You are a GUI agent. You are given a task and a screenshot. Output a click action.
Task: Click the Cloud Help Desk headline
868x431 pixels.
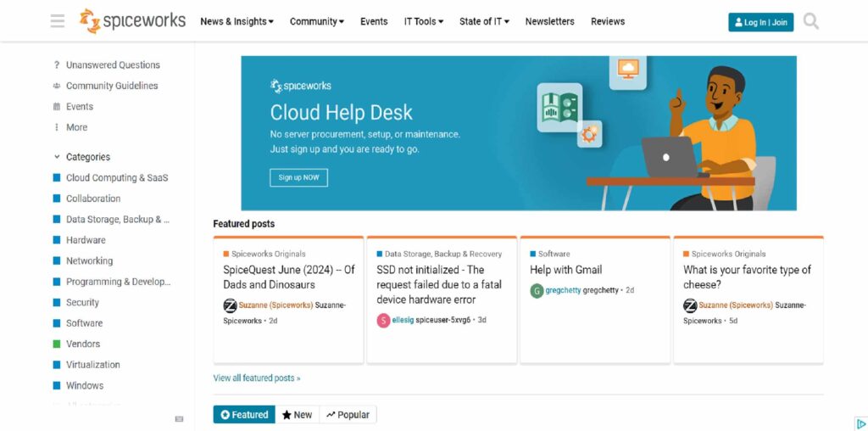point(341,113)
